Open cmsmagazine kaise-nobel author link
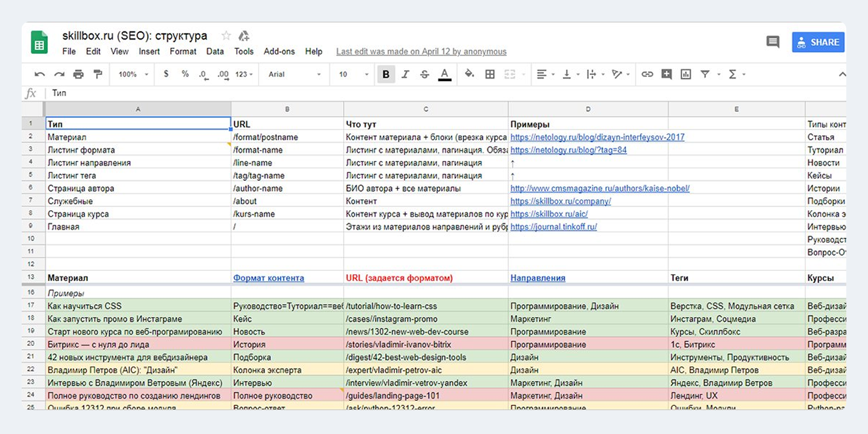 point(600,188)
